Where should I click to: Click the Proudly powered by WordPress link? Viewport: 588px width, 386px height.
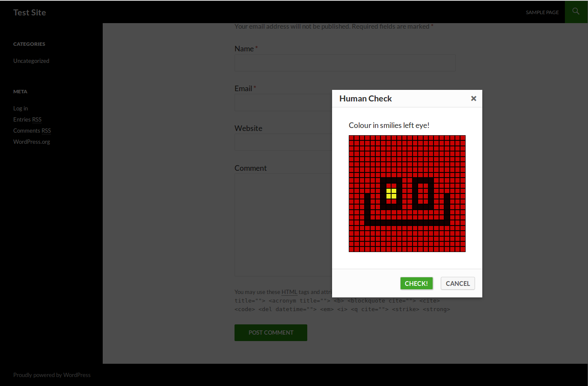52,375
